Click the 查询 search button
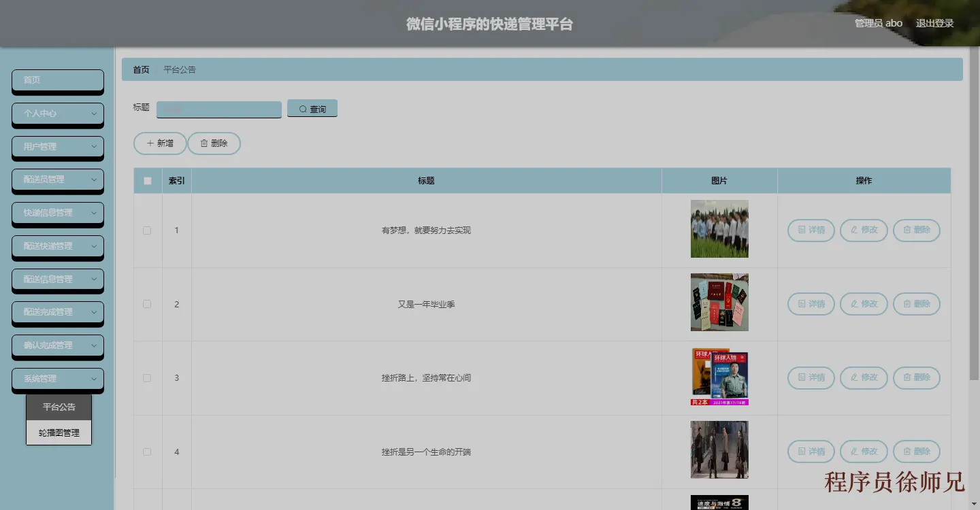 point(312,109)
